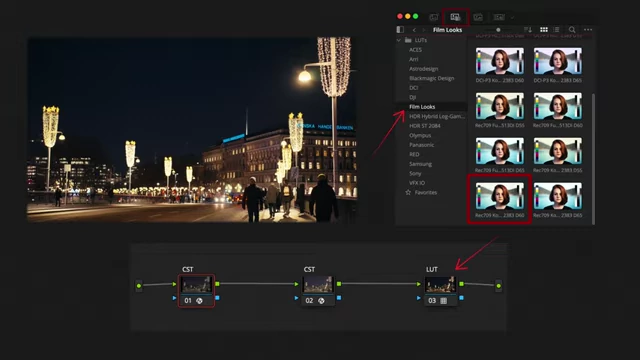Click the FX badge icon on node 02

coord(321,301)
